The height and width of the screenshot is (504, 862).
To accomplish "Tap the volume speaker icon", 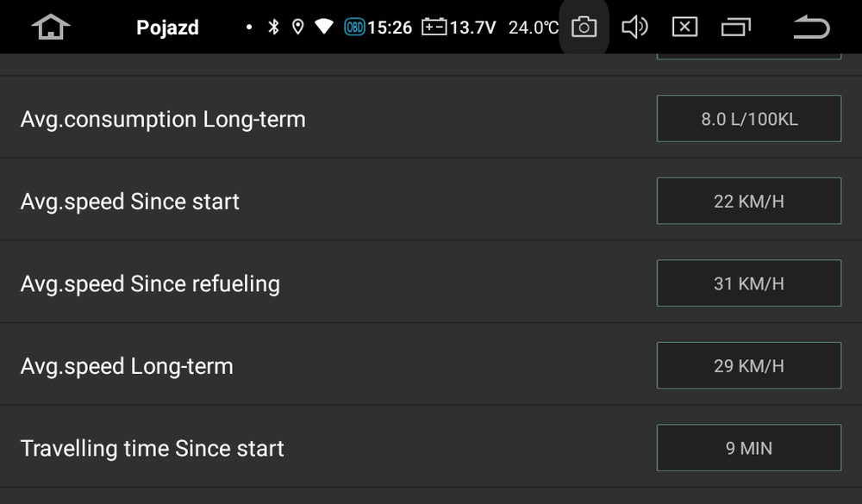I will click(x=635, y=27).
